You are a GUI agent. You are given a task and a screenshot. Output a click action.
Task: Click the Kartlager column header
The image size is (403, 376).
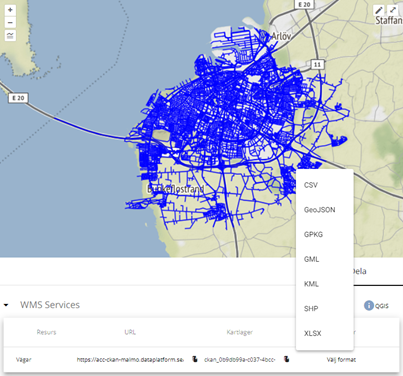pyautogui.click(x=240, y=332)
